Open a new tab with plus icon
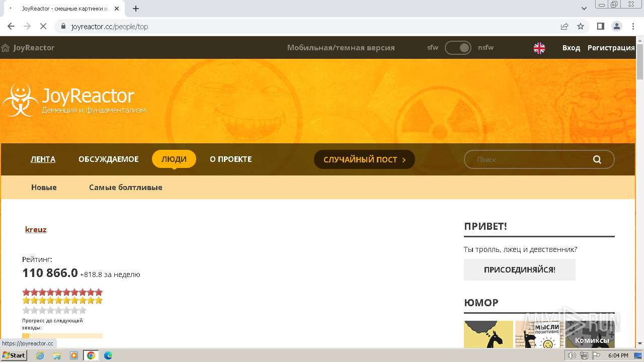Image resolution: width=644 pixels, height=362 pixels. (x=136, y=9)
